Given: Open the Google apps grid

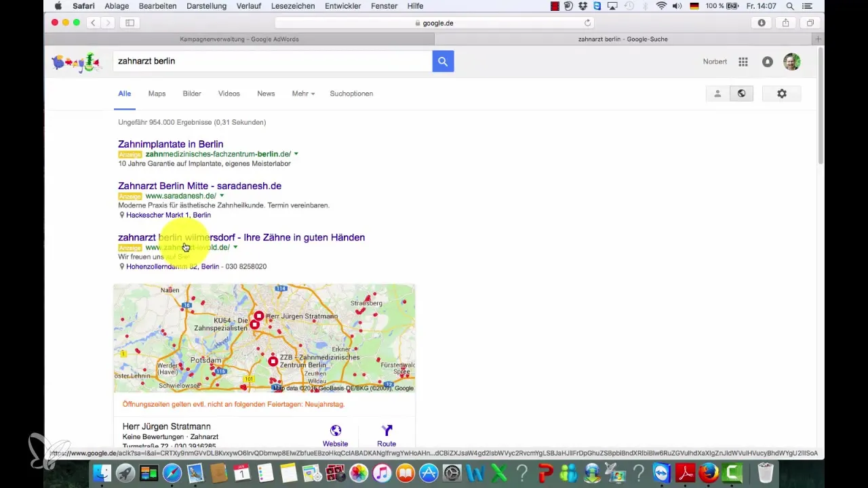Looking at the screenshot, I should tap(743, 62).
